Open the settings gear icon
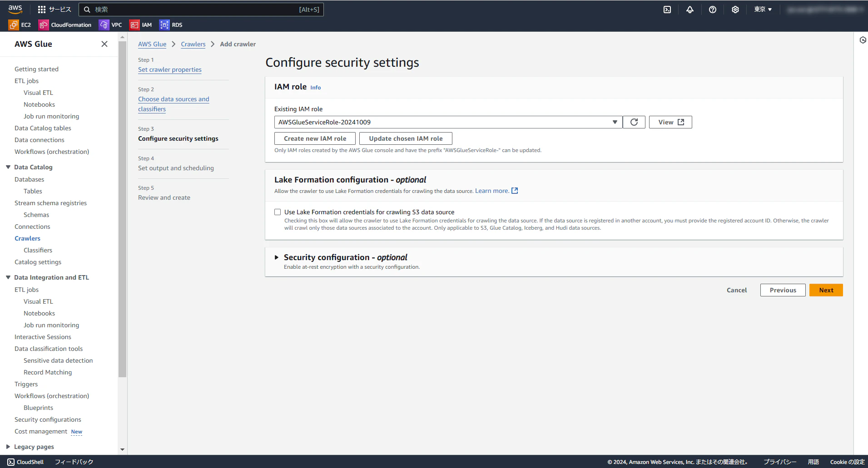The image size is (868, 468). [x=735, y=10]
